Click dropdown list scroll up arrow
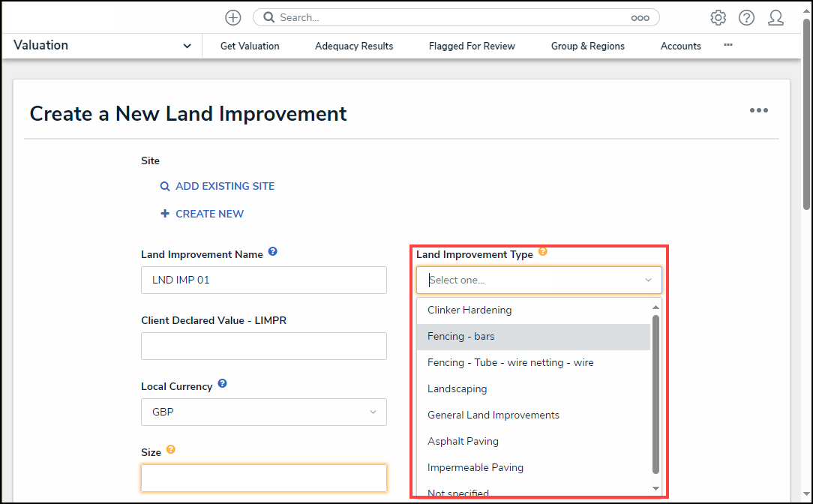This screenshot has height=504, width=813. [655, 307]
